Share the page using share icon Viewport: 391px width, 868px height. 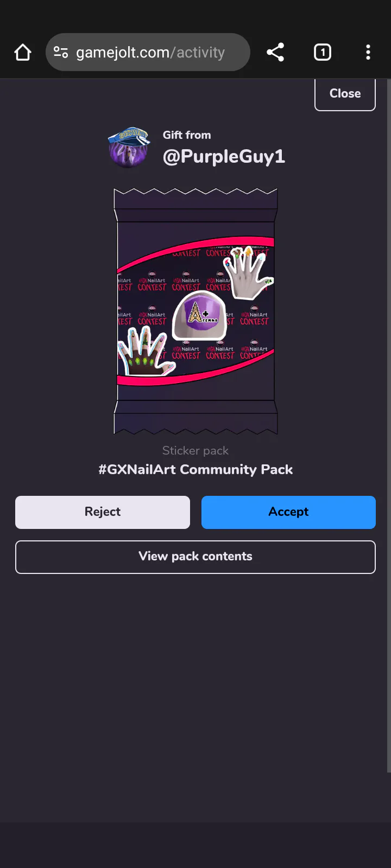click(275, 53)
